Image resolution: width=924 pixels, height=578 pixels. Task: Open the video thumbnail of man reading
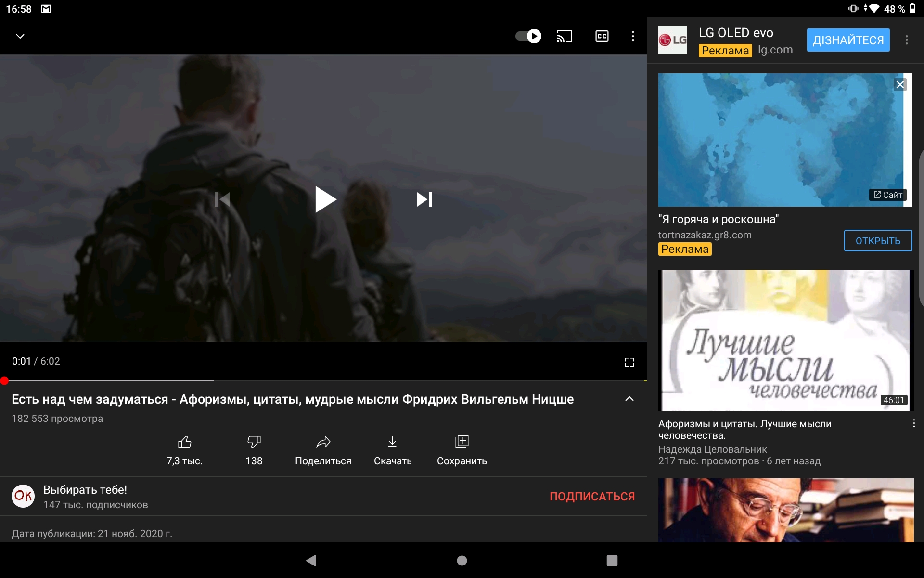tap(785, 510)
